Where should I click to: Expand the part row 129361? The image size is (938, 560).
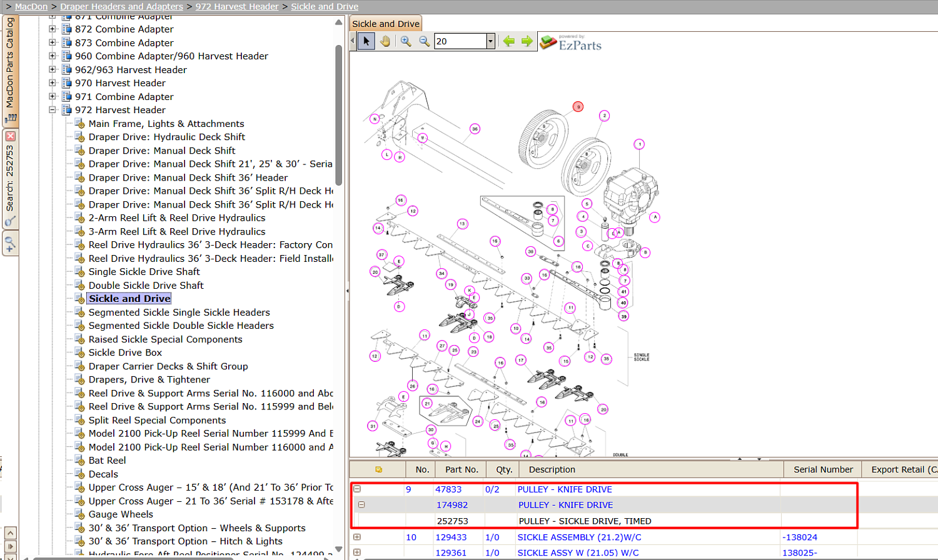tap(357, 552)
